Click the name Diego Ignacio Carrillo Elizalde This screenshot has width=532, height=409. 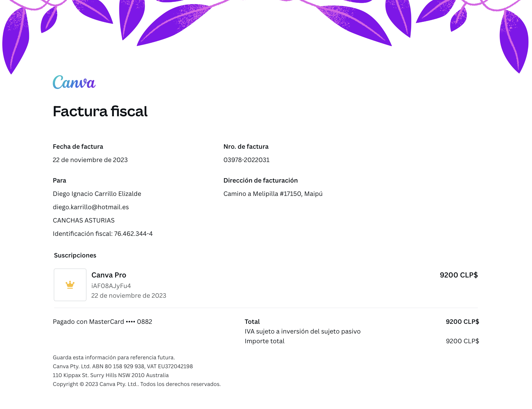[97, 194]
